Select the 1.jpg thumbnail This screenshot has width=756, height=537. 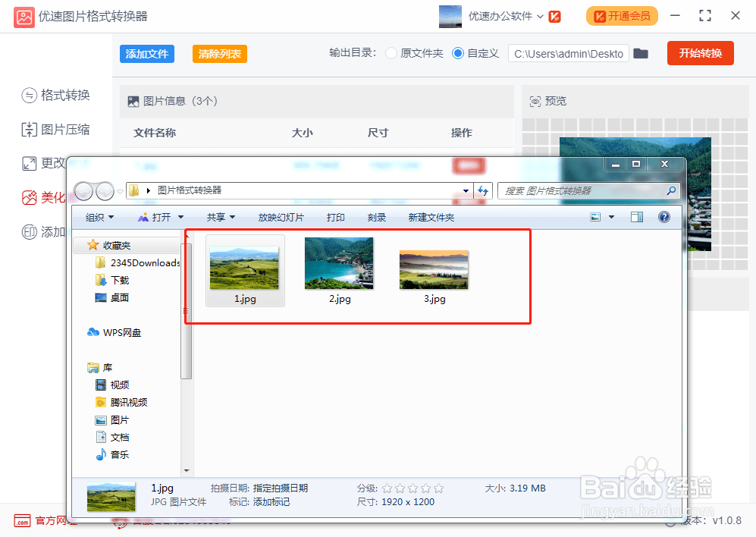tap(245, 271)
